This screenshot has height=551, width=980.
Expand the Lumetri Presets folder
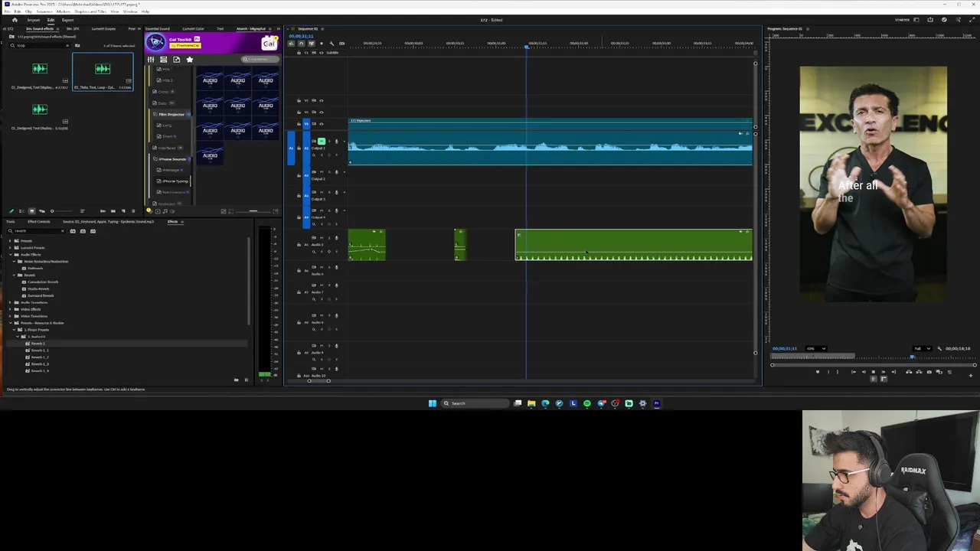(10, 248)
